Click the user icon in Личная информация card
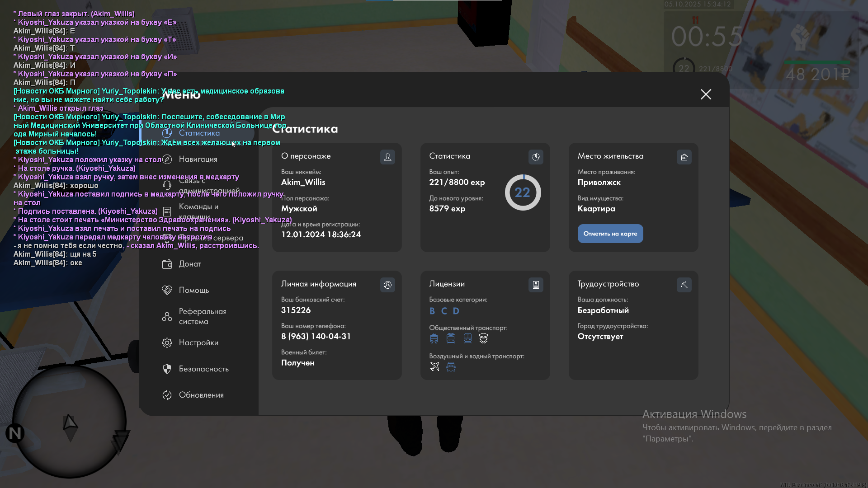 pos(387,285)
